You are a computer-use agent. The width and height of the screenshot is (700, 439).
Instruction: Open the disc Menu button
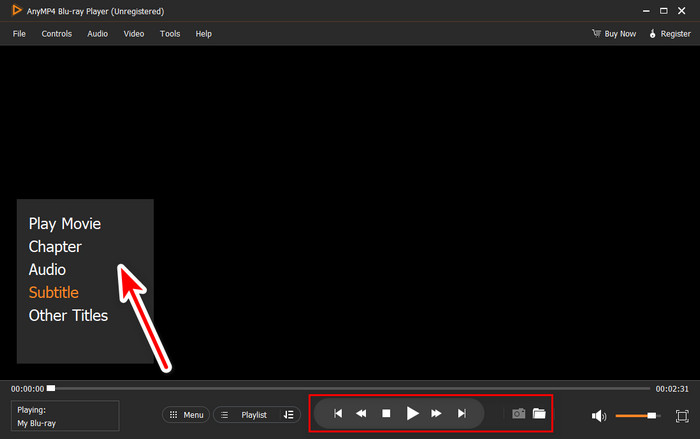pos(186,415)
